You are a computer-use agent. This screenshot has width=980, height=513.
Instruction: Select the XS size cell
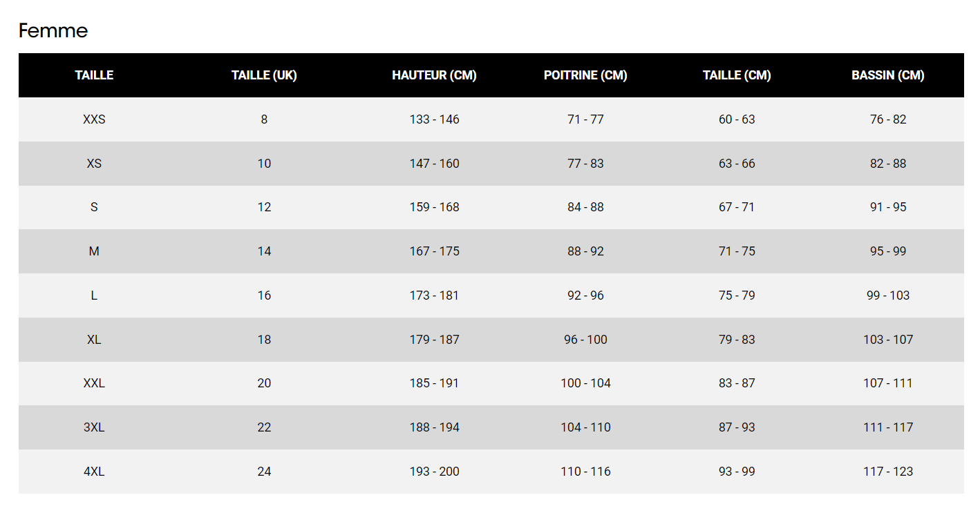pyautogui.click(x=94, y=164)
